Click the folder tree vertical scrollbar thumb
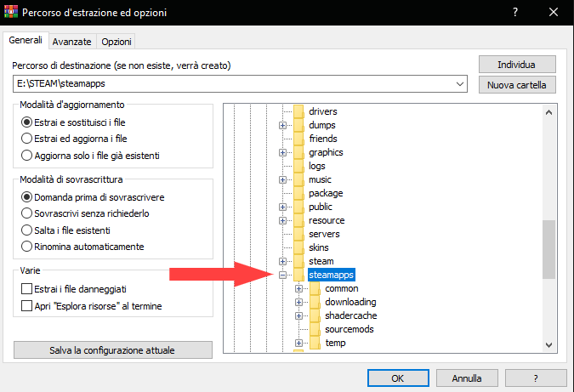Image resolution: width=574 pixels, height=392 pixels. point(548,248)
